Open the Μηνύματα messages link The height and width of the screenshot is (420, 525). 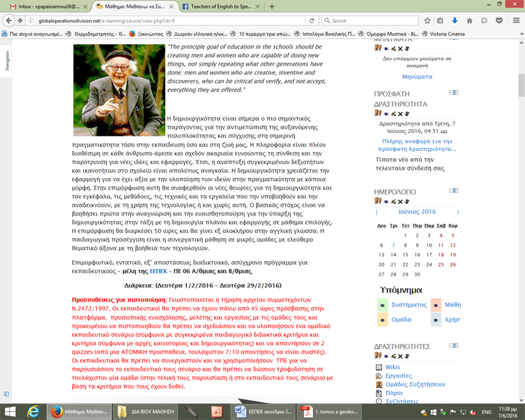(417, 77)
